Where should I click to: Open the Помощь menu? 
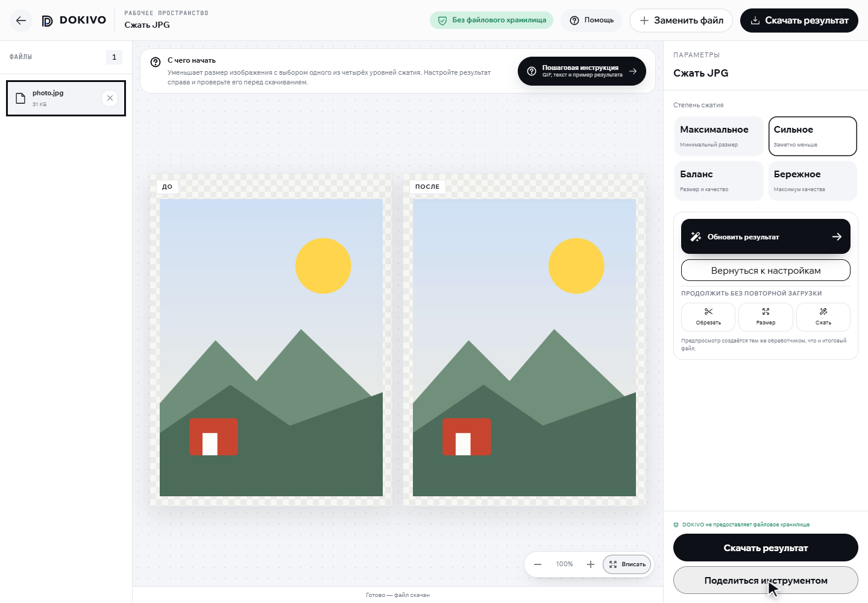click(x=592, y=21)
